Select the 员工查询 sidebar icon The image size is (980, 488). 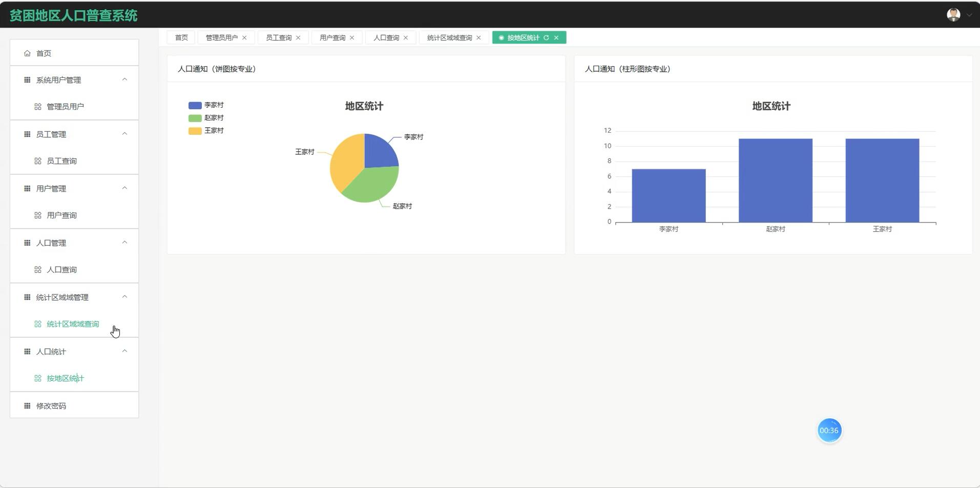(37, 160)
